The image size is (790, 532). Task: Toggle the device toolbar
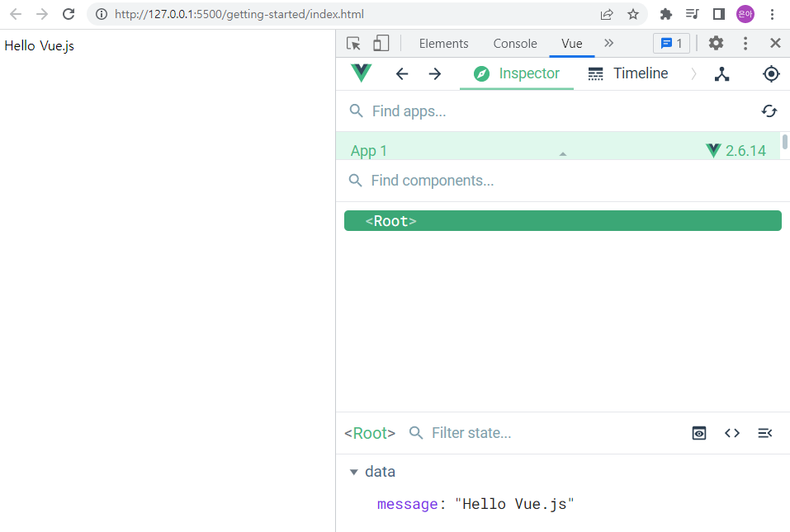coord(381,43)
